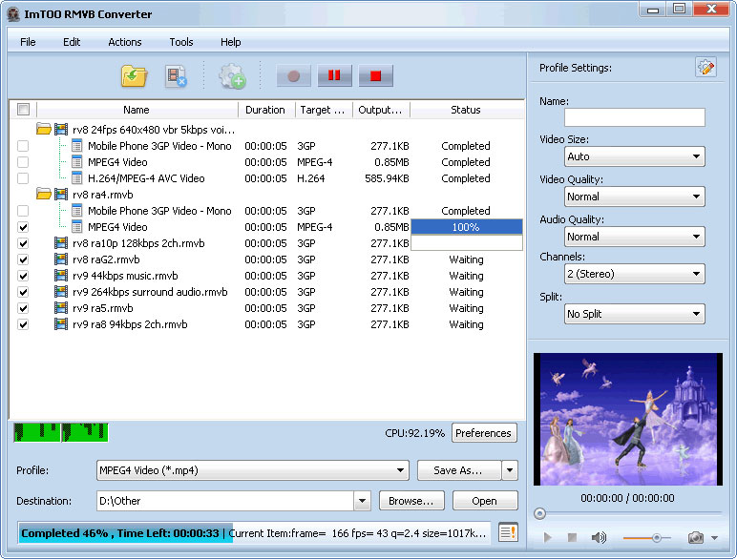Open the conversion log icon in status bar

(508, 532)
